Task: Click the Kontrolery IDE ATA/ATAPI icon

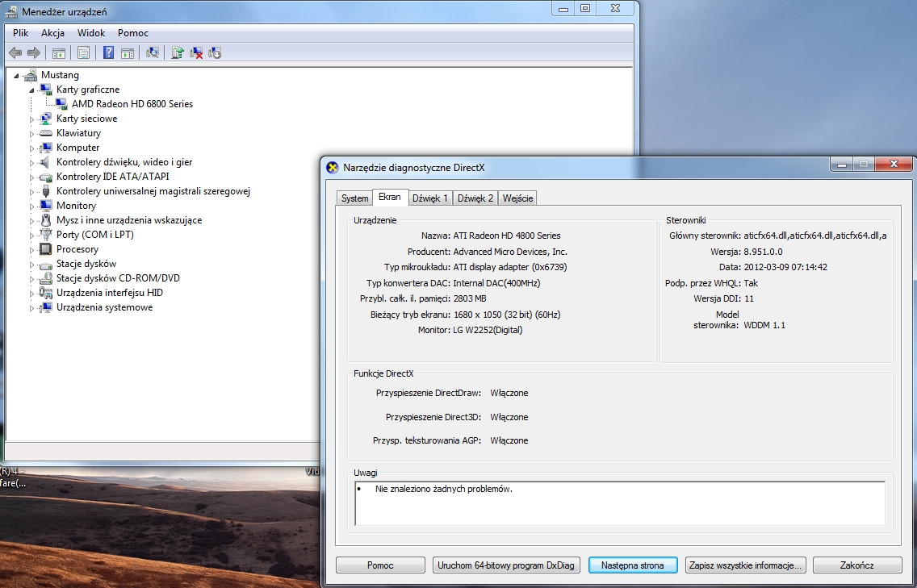Action: 46,177
